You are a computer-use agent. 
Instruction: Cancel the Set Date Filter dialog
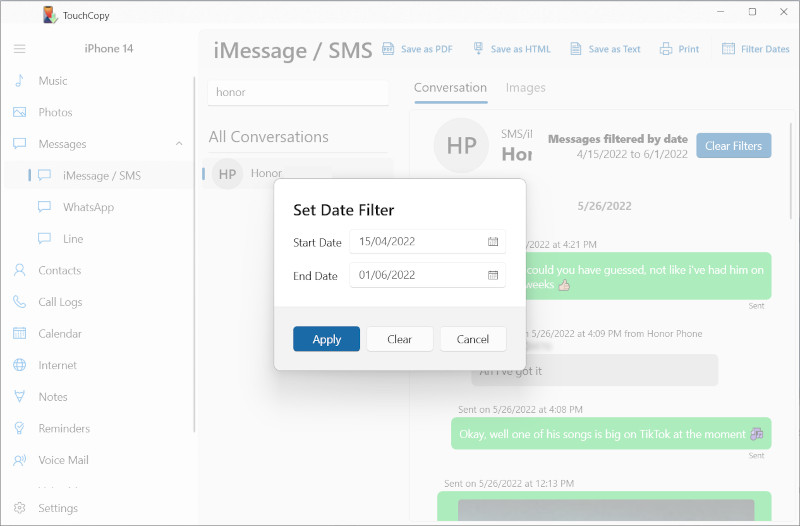click(473, 339)
